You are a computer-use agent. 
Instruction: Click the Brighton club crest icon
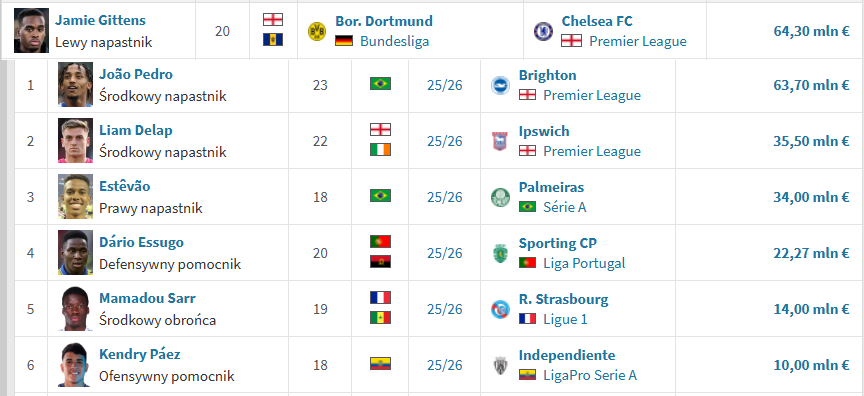(x=500, y=85)
